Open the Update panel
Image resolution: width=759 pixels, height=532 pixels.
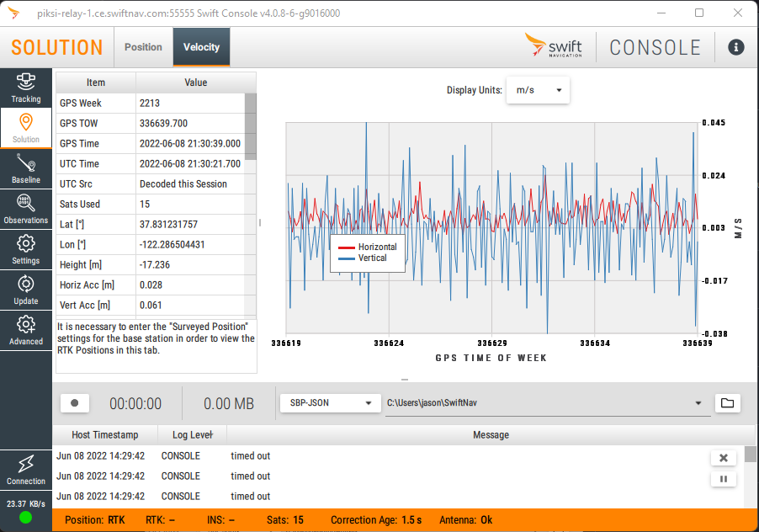[x=25, y=290]
